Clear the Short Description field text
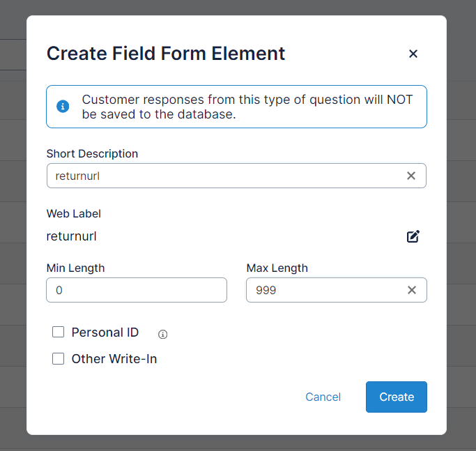Image resolution: width=476 pixels, height=451 pixels. [x=411, y=176]
